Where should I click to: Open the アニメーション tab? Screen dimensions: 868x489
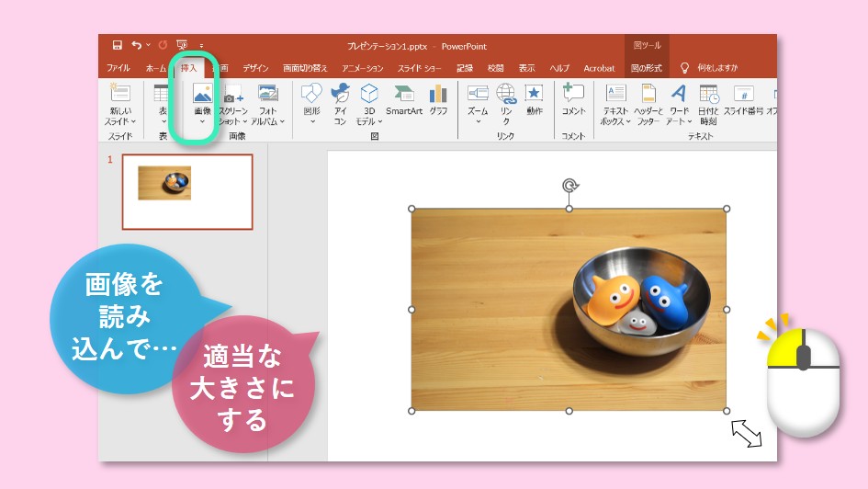tap(362, 68)
